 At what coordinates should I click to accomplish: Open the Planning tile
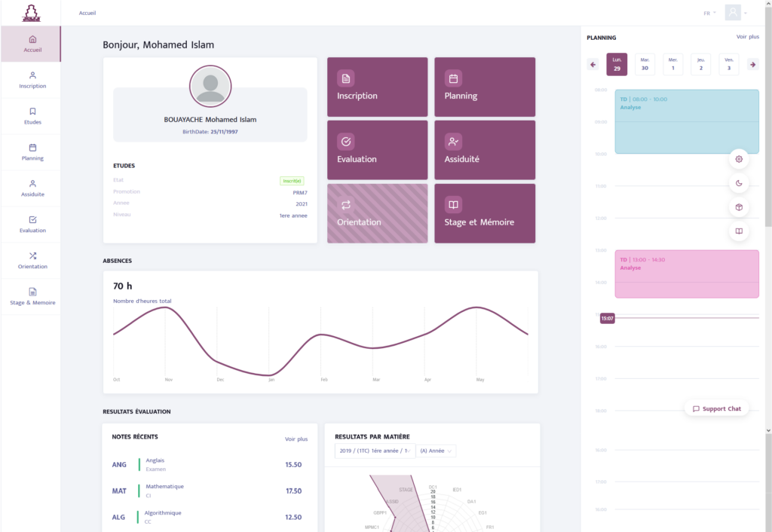pos(485,87)
